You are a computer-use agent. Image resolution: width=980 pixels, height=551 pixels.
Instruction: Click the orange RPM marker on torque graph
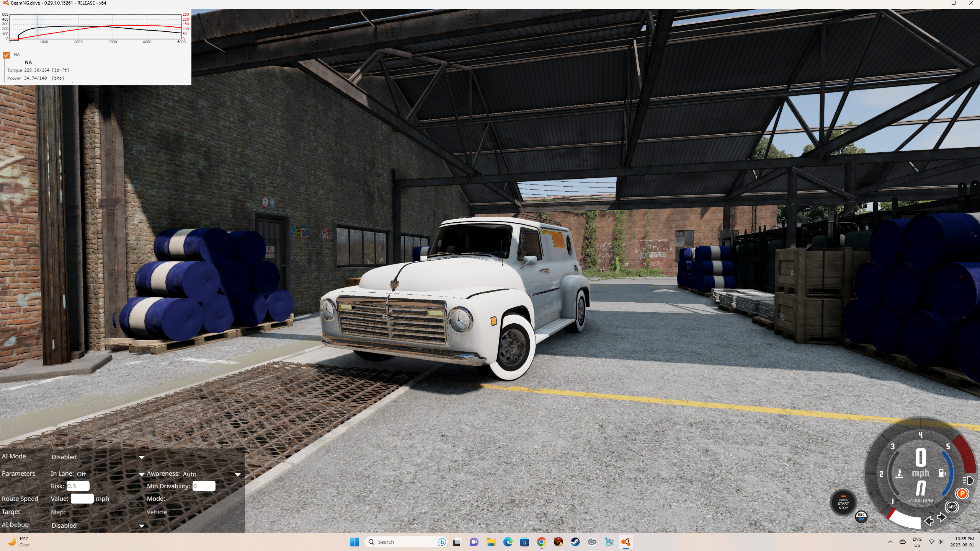(37, 27)
